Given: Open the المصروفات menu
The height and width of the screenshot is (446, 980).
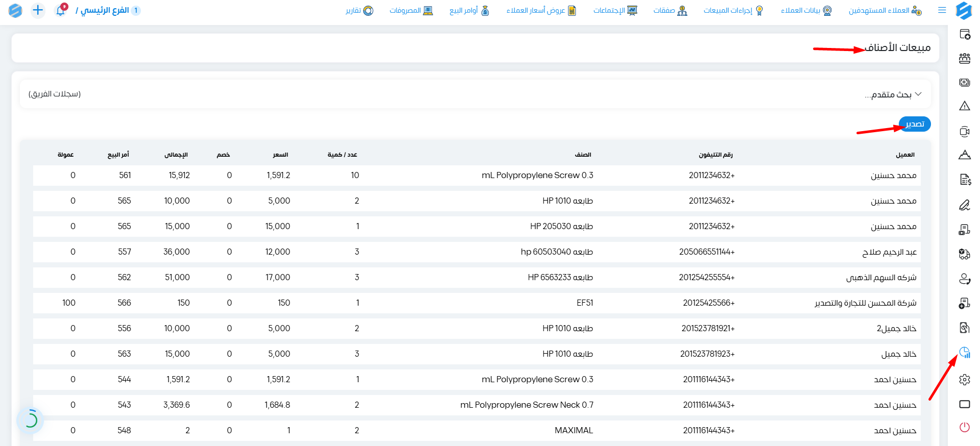Looking at the screenshot, I should [411, 10].
